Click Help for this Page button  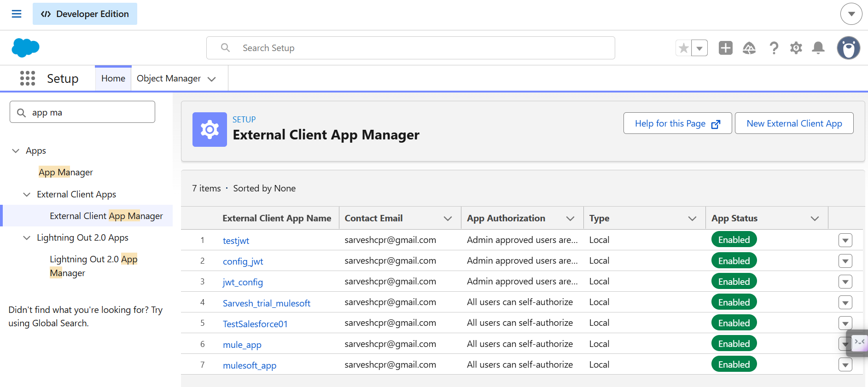677,123
